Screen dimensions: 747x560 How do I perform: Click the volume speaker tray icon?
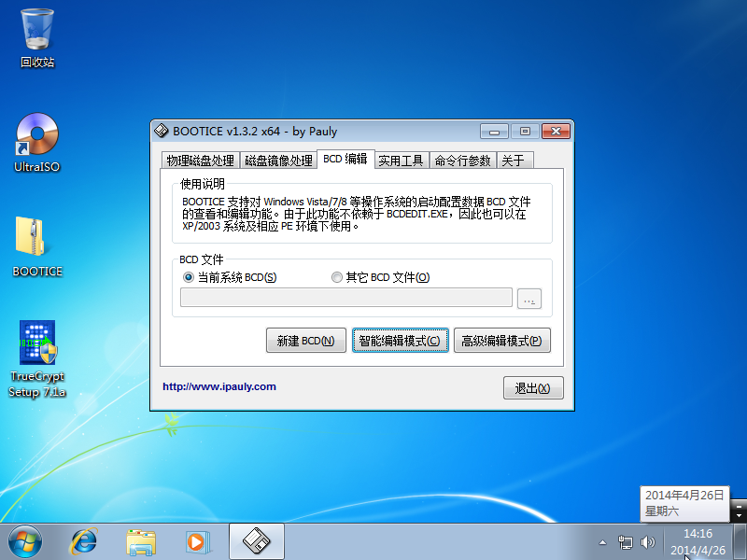coord(648,542)
